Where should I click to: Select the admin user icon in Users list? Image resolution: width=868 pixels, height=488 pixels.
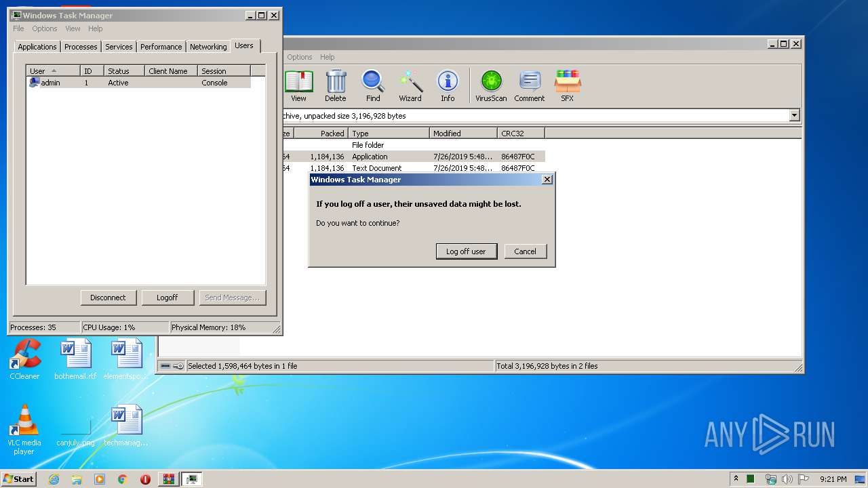point(34,83)
